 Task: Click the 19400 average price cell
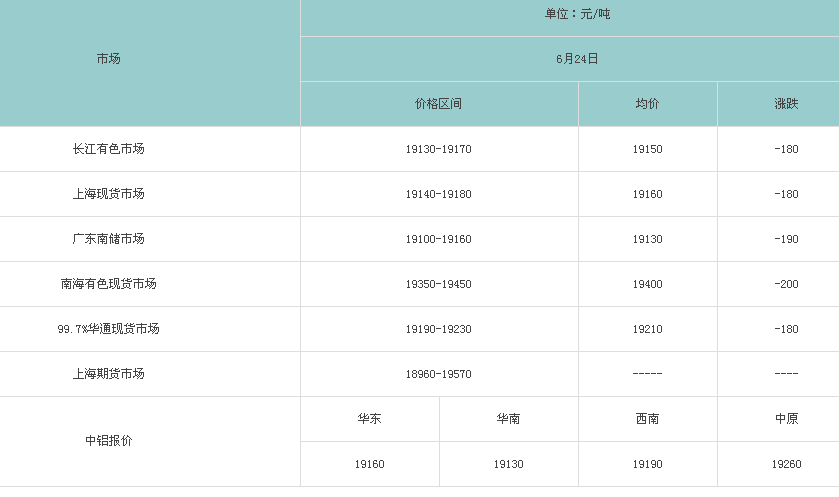647,284
